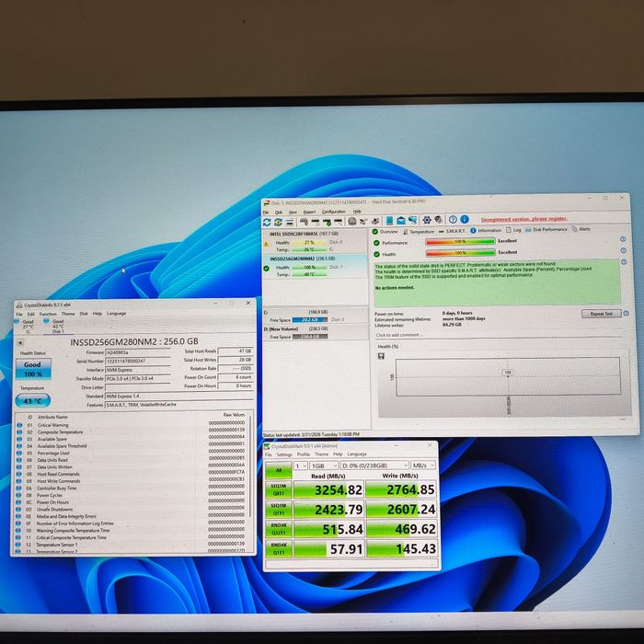Click Unregistered version, please register link
This screenshot has width=644, height=644.
point(524,219)
